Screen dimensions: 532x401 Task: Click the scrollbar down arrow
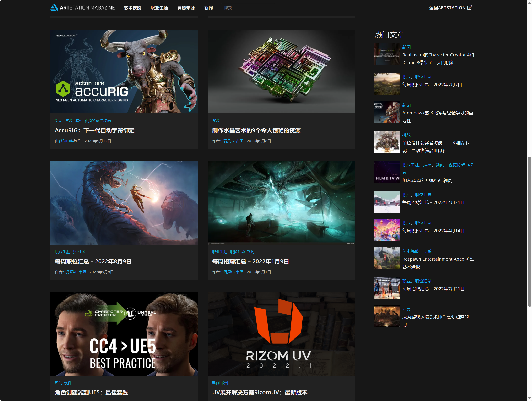coord(529,398)
